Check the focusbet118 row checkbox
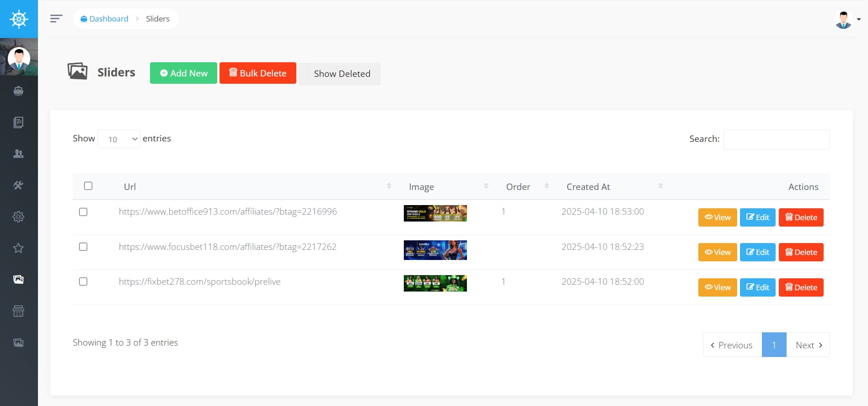868x406 pixels. (83, 247)
